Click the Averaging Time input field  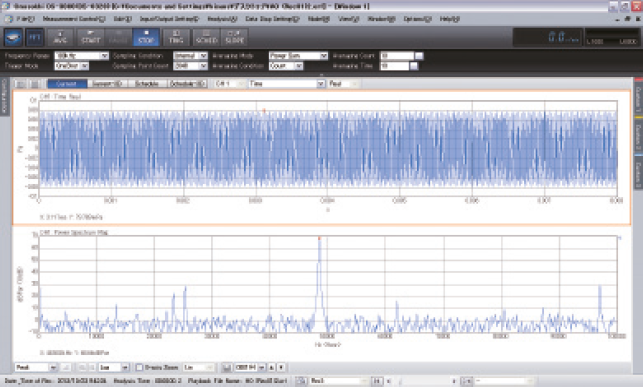(x=394, y=66)
